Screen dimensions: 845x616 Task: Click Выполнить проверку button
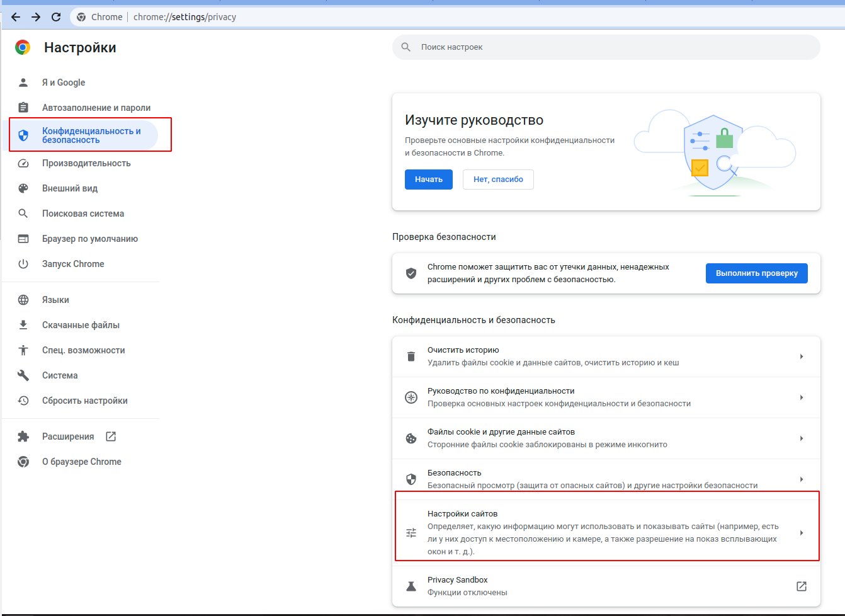point(757,273)
